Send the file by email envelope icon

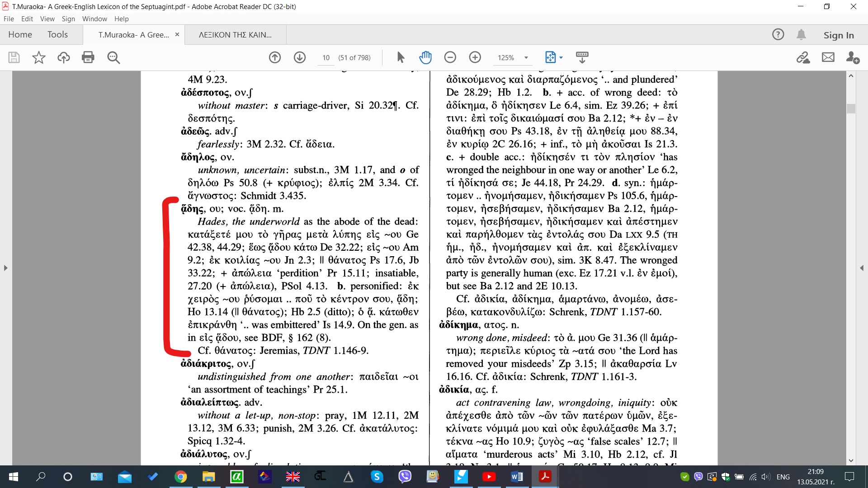pyautogui.click(x=828, y=57)
